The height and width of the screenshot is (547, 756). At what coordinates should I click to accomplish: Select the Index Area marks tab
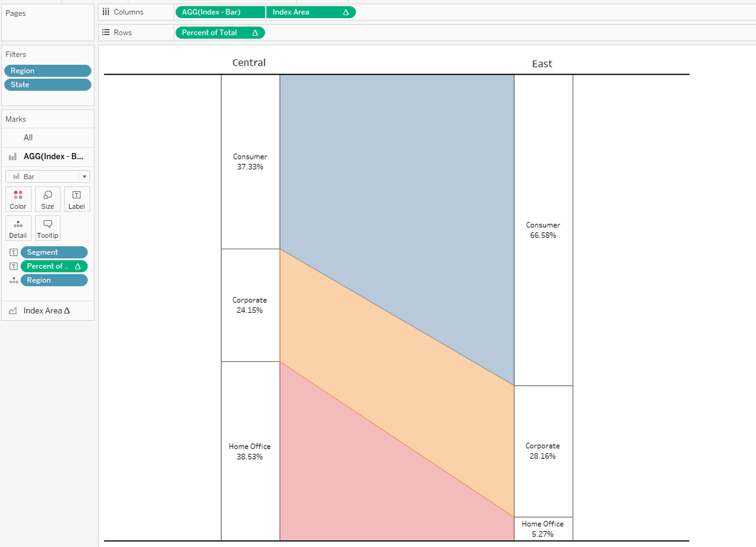coord(49,311)
